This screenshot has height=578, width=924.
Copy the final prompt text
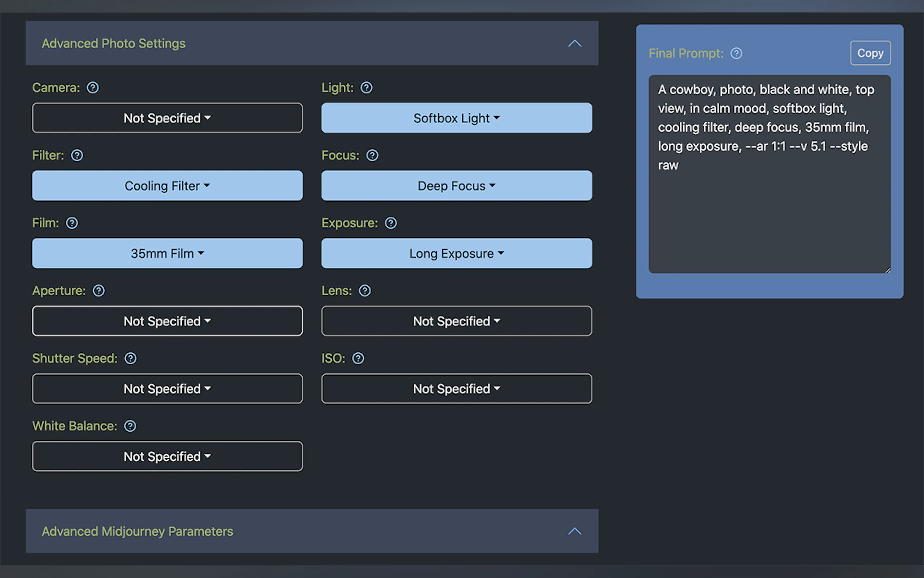point(870,53)
